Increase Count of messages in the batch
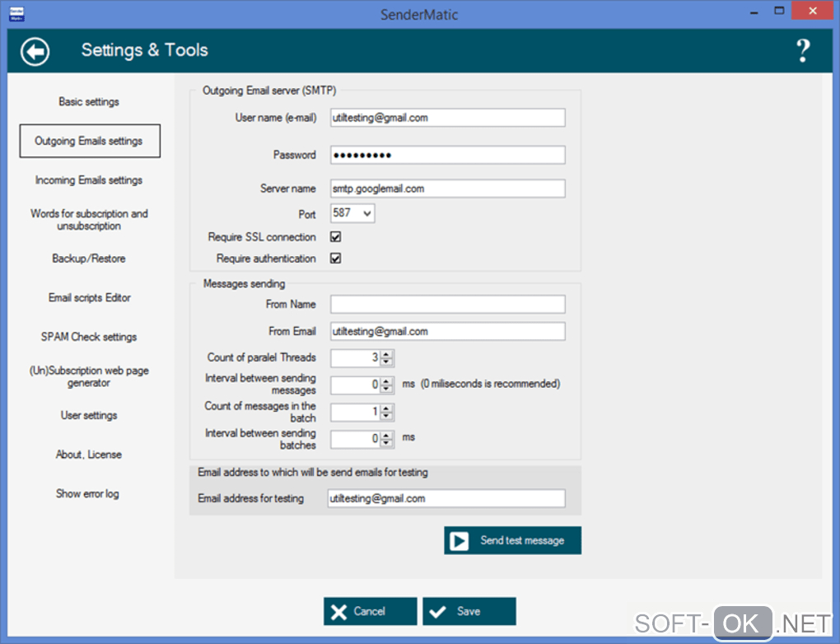 click(386, 408)
